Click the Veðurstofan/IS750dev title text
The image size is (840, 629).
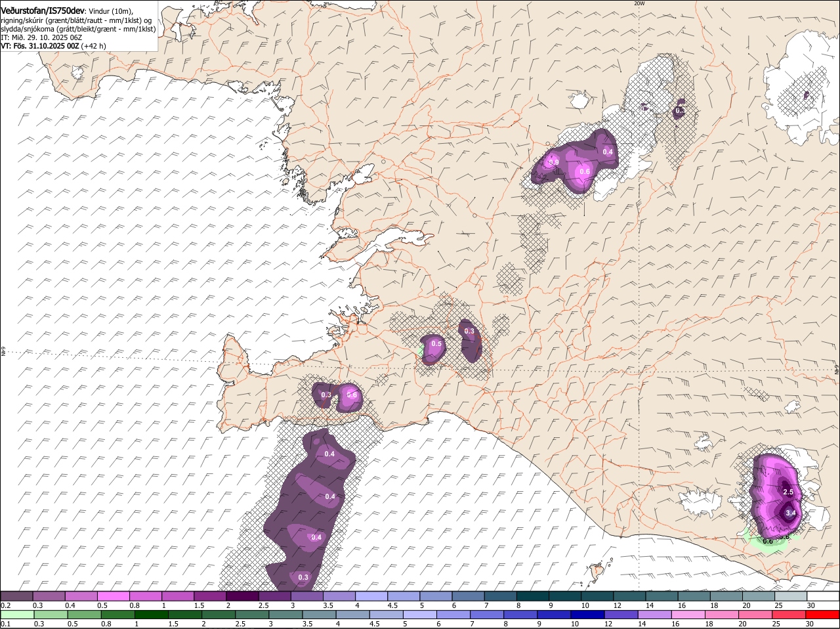pyautogui.click(x=43, y=11)
